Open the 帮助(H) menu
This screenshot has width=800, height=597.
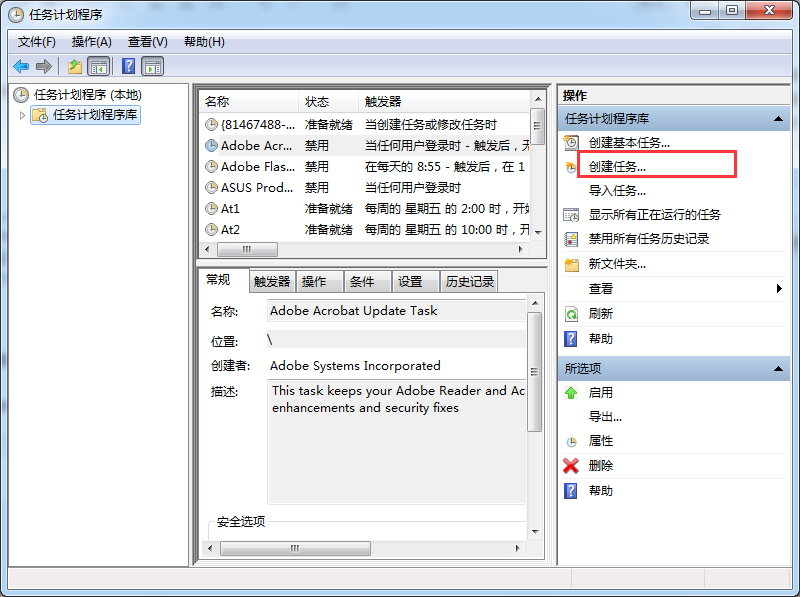(204, 42)
